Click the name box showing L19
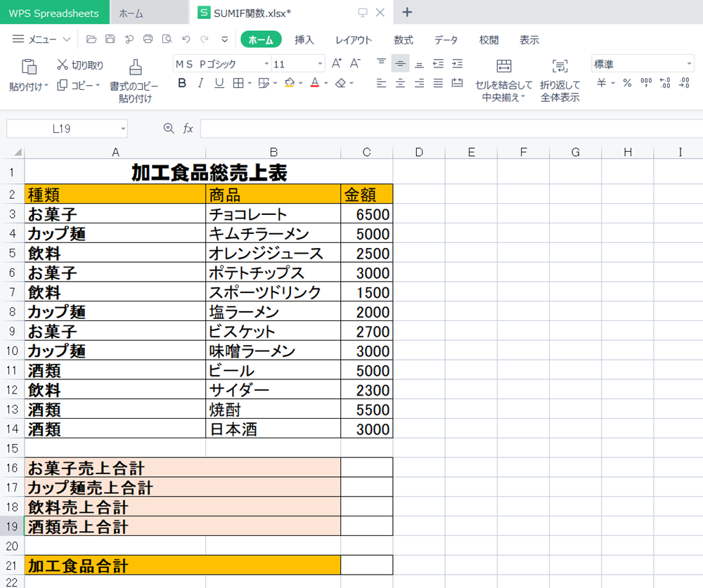 coord(67,129)
